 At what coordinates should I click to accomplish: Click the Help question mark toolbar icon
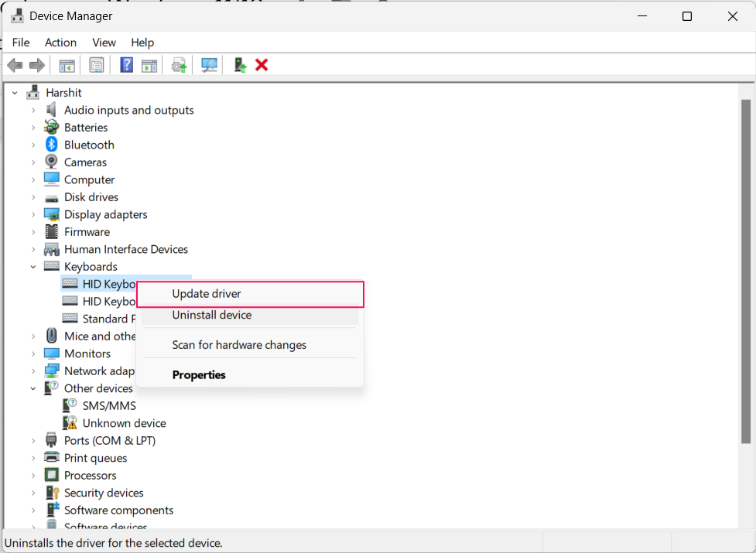point(127,65)
